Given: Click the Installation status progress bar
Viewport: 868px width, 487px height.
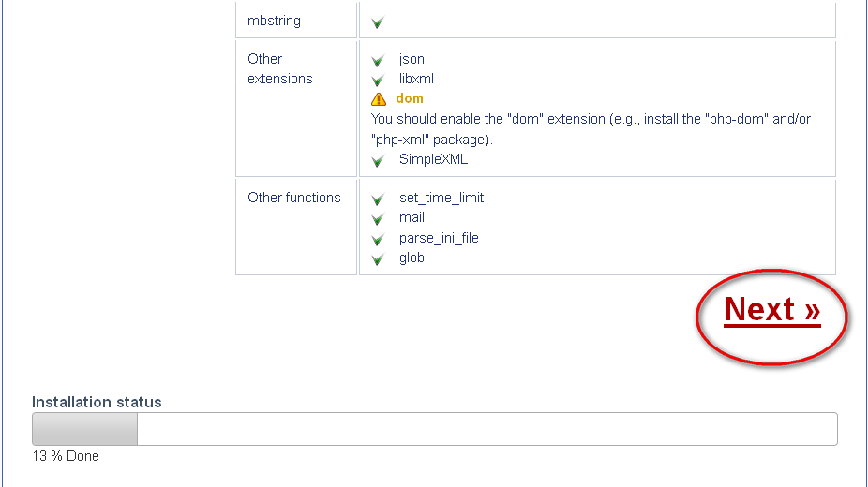Looking at the screenshot, I should click(x=434, y=429).
